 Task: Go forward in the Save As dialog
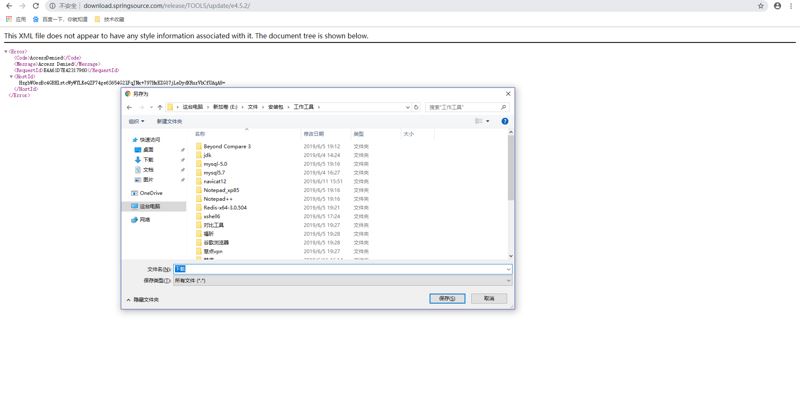(142, 107)
